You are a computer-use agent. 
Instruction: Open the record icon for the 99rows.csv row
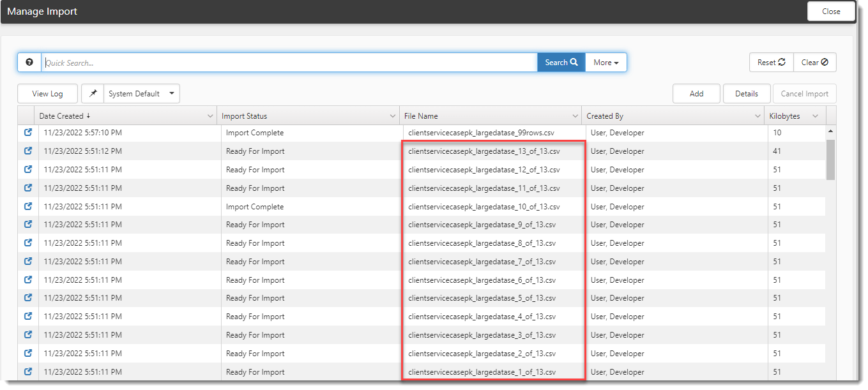click(x=28, y=133)
